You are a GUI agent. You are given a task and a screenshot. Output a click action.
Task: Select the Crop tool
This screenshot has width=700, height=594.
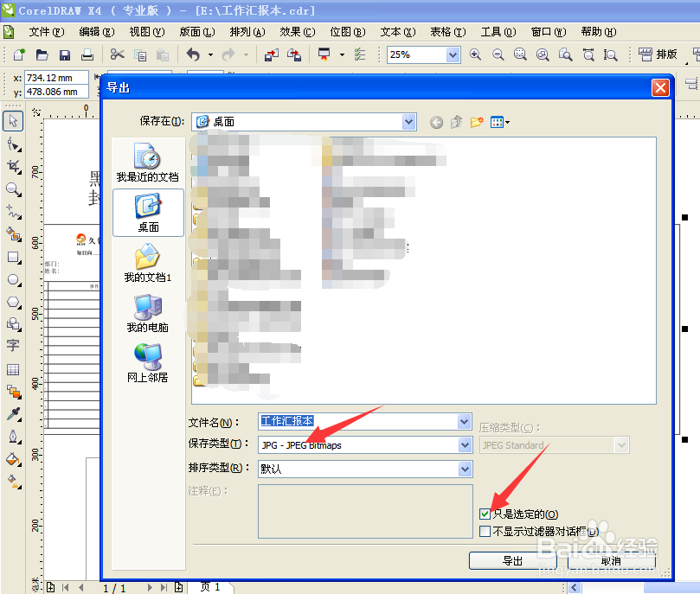[x=13, y=167]
